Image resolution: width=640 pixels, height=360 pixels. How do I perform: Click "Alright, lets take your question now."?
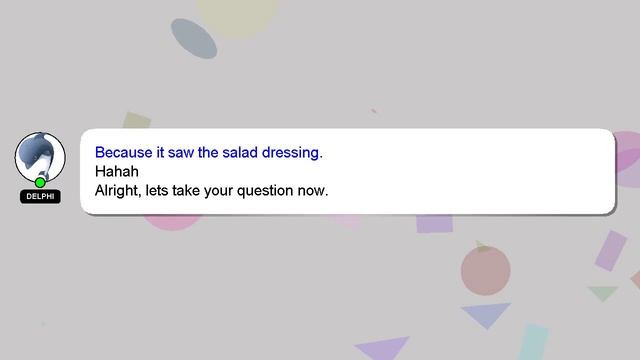(x=211, y=191)
